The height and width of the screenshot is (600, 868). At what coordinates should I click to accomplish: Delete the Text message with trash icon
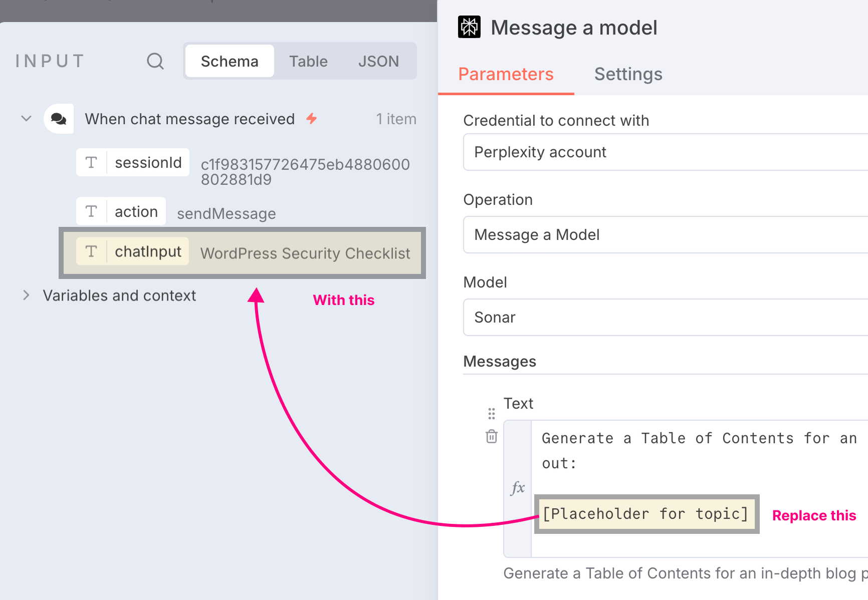pyautogui.click(x=492, y=436)
